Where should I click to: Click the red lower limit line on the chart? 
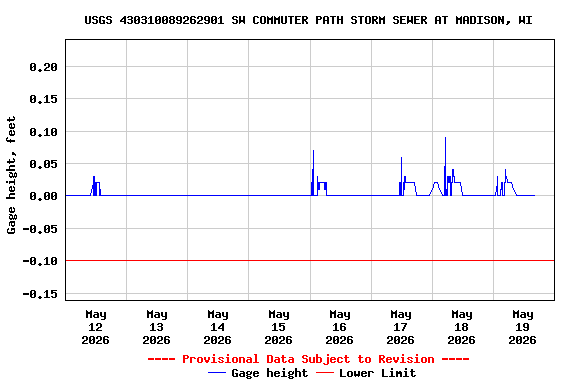[310, 261]
